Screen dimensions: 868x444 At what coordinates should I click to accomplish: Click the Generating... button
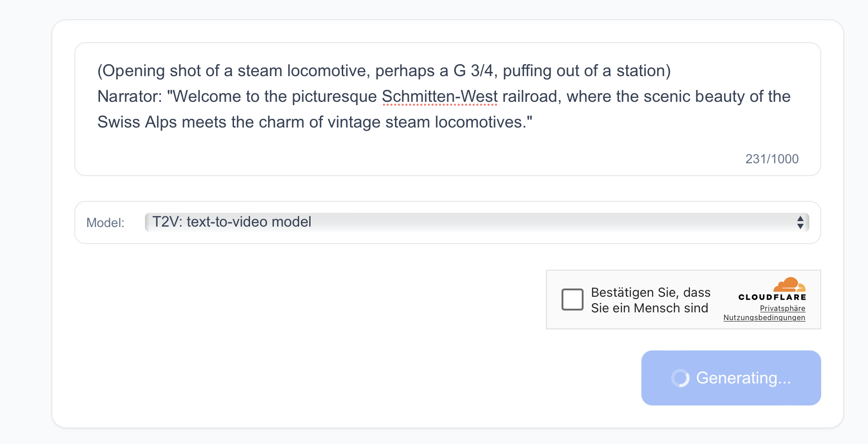pos(731,378)
